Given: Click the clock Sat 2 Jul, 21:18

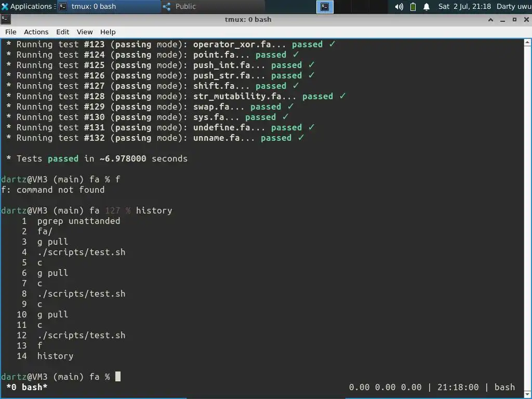Looking at the screenshot, I should [x=464, y=6].
